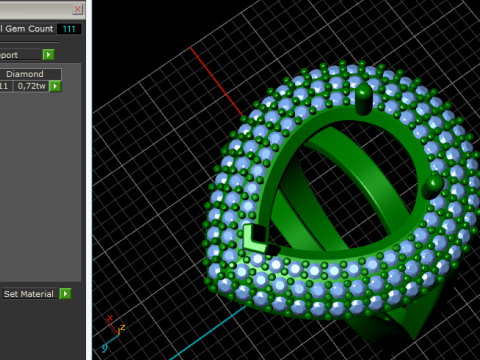The height and width of the screenshot is (360, 480).
Task: Click the green arrow beside 0,72tw
Action: pos(55,86)
